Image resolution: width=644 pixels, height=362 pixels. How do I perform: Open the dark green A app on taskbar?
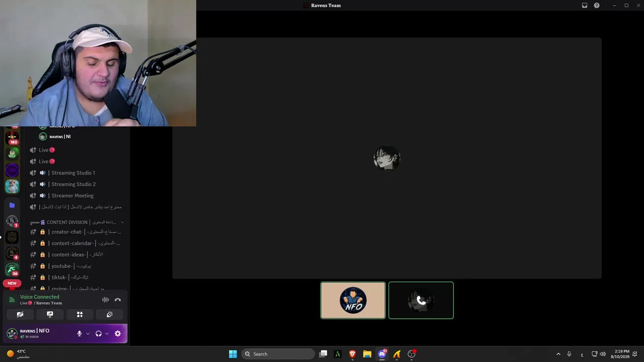[338, 354]
